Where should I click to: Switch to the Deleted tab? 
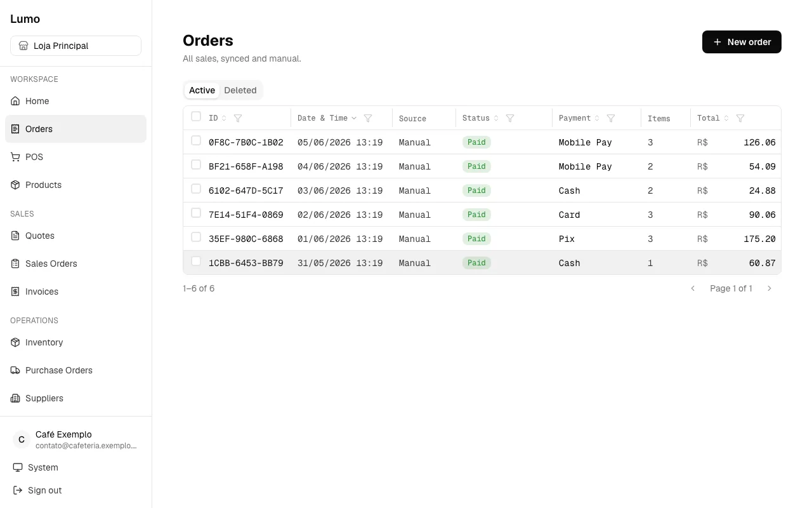pos(240,90)
